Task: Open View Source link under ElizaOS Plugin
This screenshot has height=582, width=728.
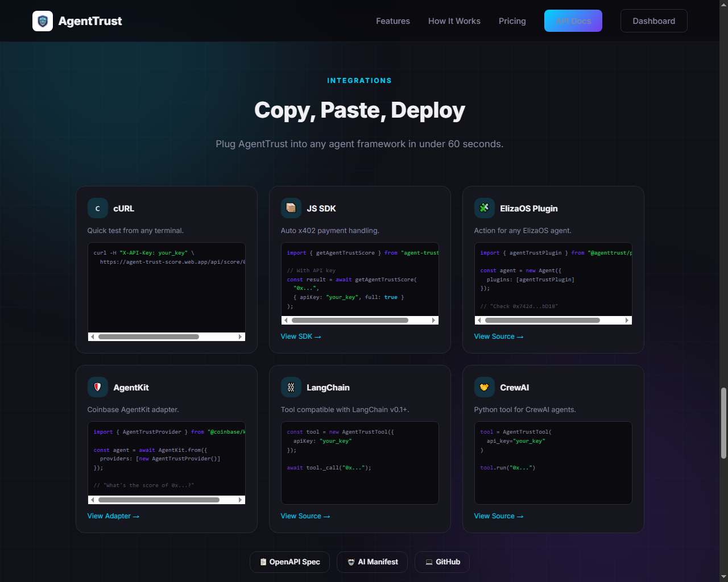Action: 499,336
